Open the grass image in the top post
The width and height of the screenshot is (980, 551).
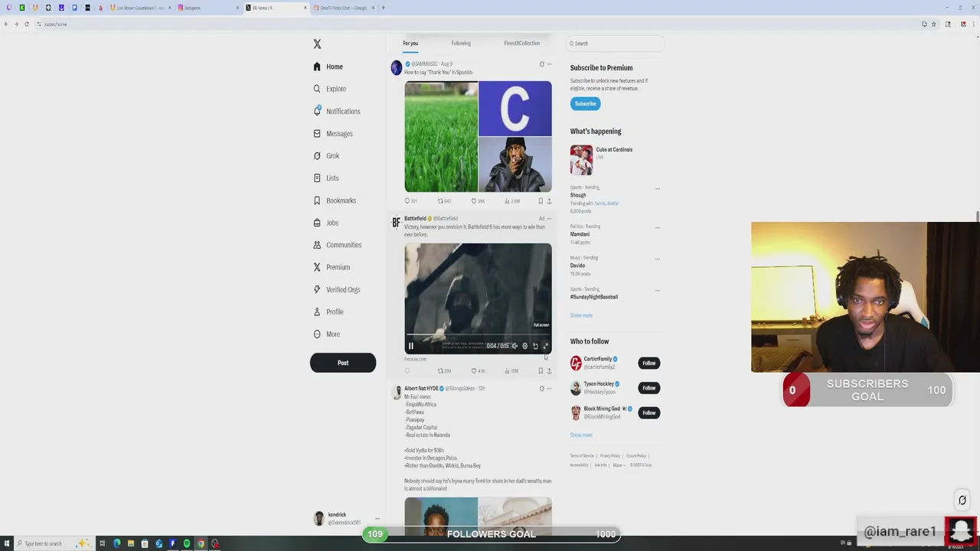441,136
